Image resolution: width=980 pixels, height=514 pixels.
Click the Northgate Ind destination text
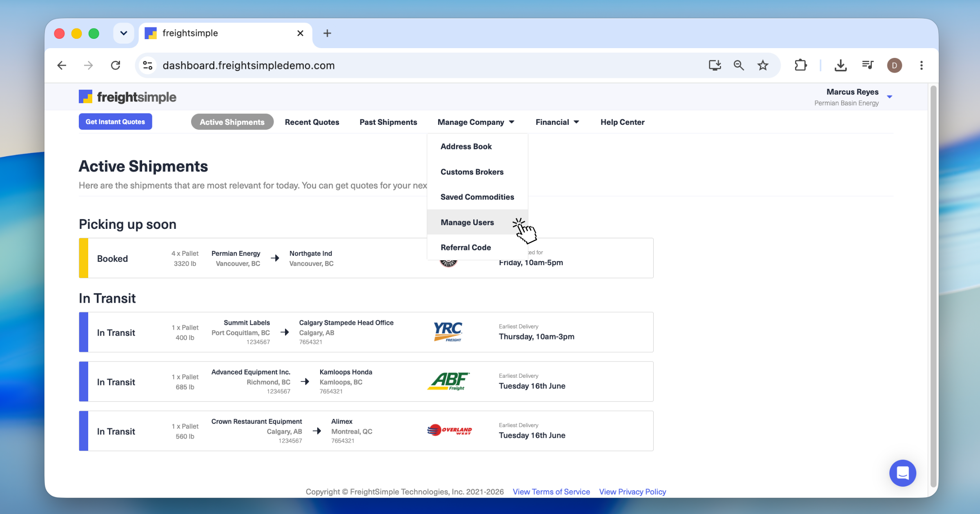click(311, 253)
